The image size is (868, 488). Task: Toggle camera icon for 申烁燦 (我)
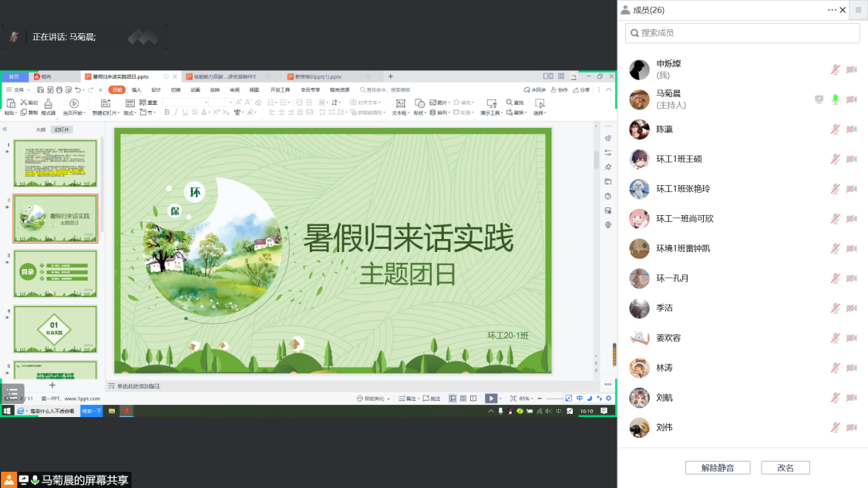pos(852,69)
